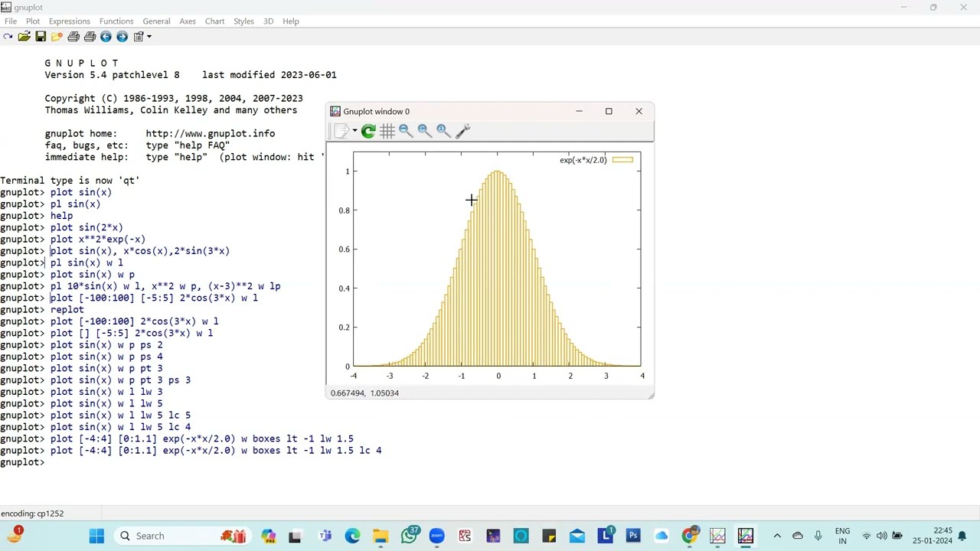Open the File menu

click(x=11, y=21)
